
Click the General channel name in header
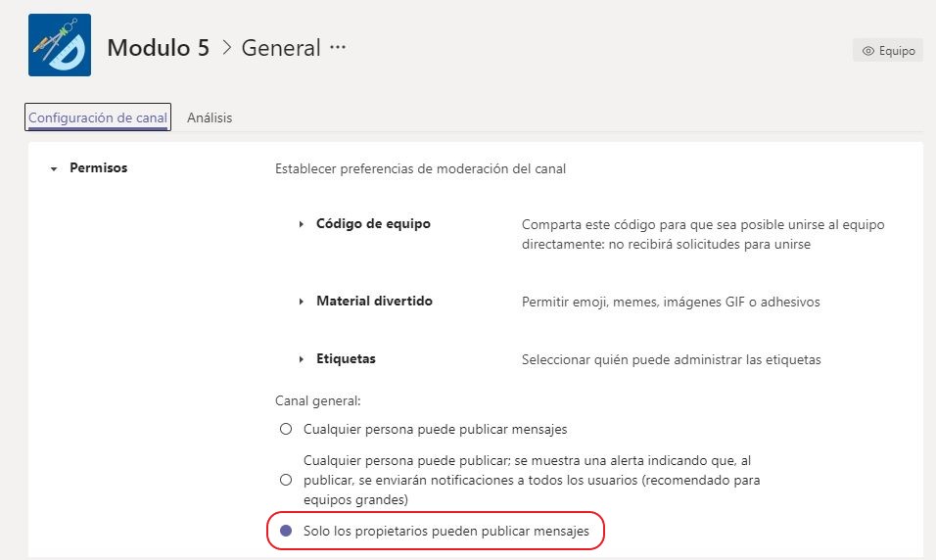pos(281,47)
